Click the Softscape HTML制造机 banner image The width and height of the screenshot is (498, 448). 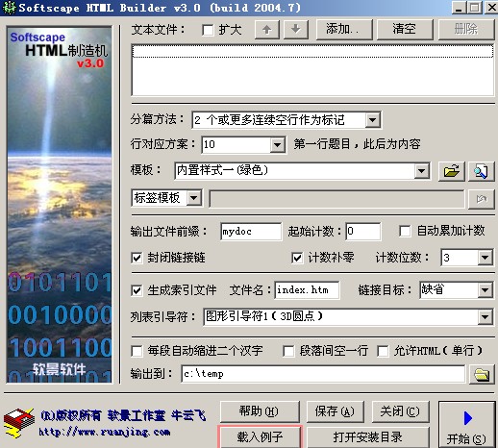pyautogui.click(x=60, y=205)
